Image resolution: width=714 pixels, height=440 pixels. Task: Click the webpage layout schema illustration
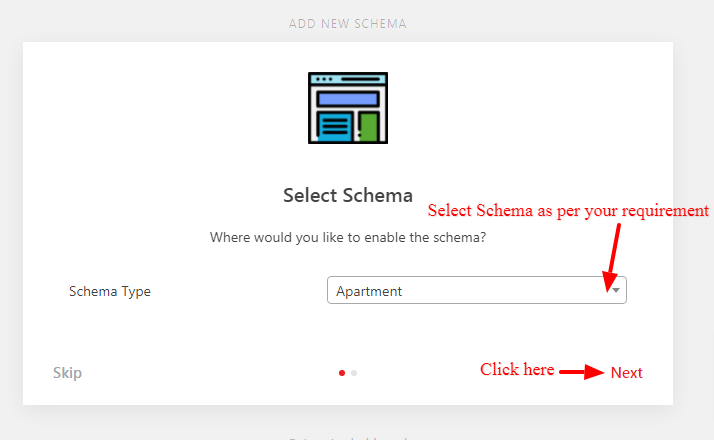(348, 108)
